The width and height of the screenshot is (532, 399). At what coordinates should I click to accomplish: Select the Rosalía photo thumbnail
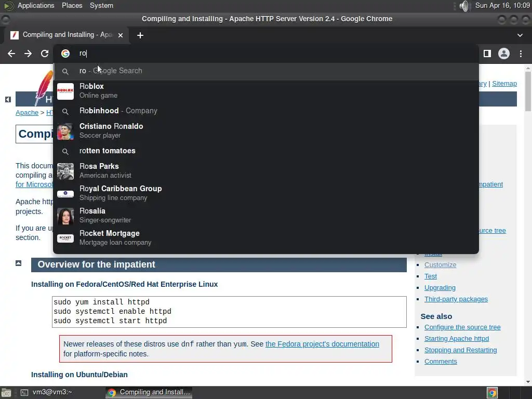coord(65,216)
